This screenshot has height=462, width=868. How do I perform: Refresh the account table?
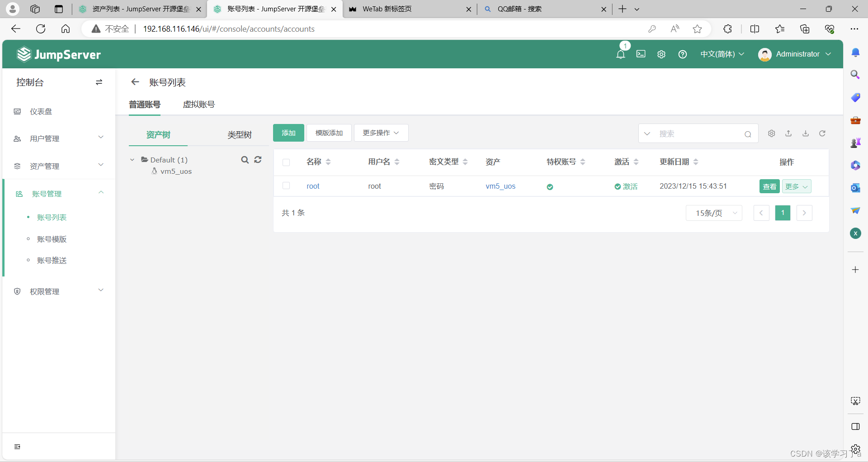pos(822,133)
